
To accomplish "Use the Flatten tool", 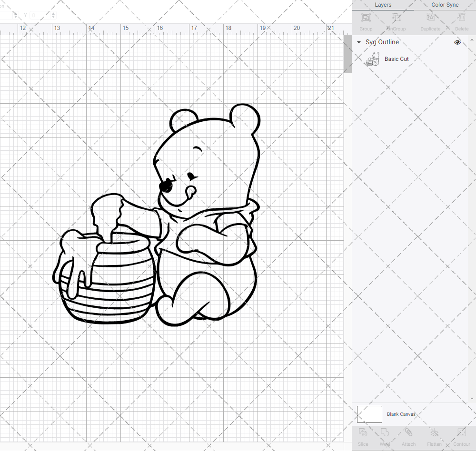I will (435, 432).
